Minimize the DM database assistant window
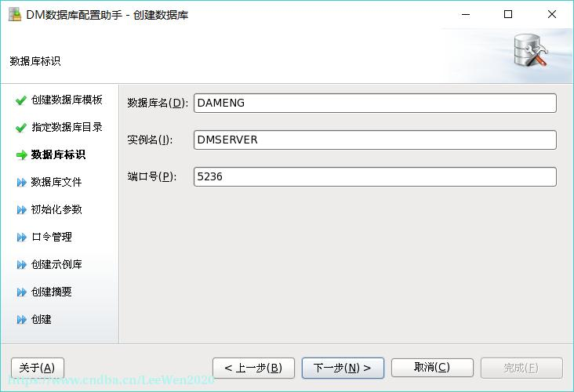The height and width of the screenshot is (392, 574). (x=466, y=14)
